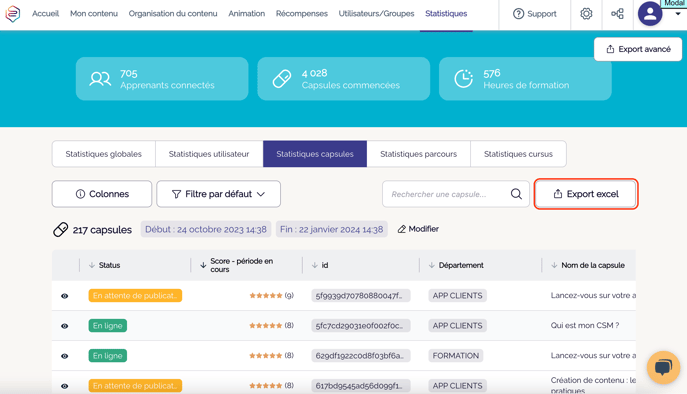
Task: Click the id 617bd9545ad56d099f1 cell
Action: point(361,386)
